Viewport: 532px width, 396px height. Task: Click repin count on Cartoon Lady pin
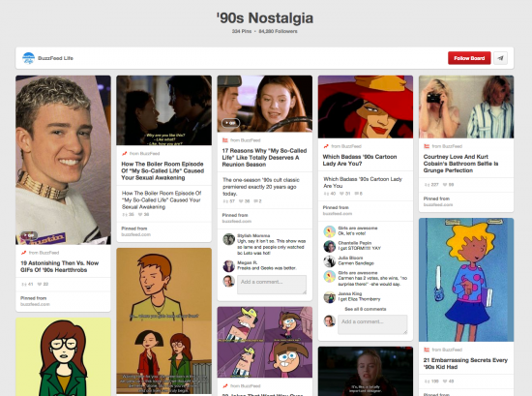click(x=330, y=194)
